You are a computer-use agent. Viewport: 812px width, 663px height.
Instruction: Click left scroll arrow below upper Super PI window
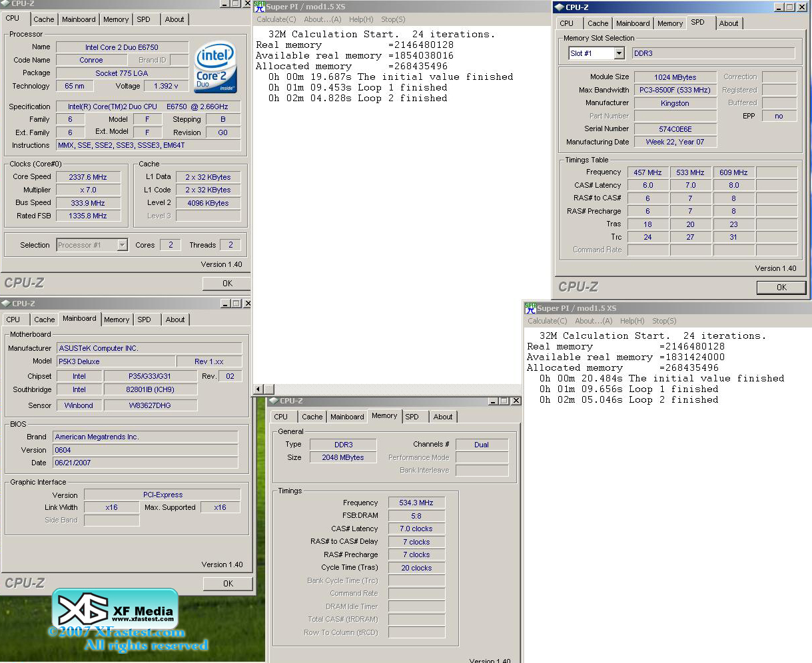[259, 389]
